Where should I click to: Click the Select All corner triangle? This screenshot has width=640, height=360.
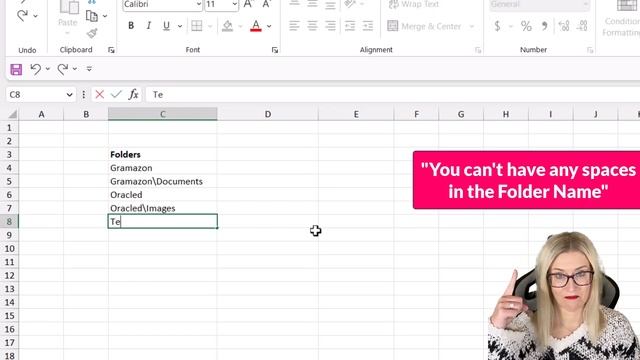[x=13, y=114]
